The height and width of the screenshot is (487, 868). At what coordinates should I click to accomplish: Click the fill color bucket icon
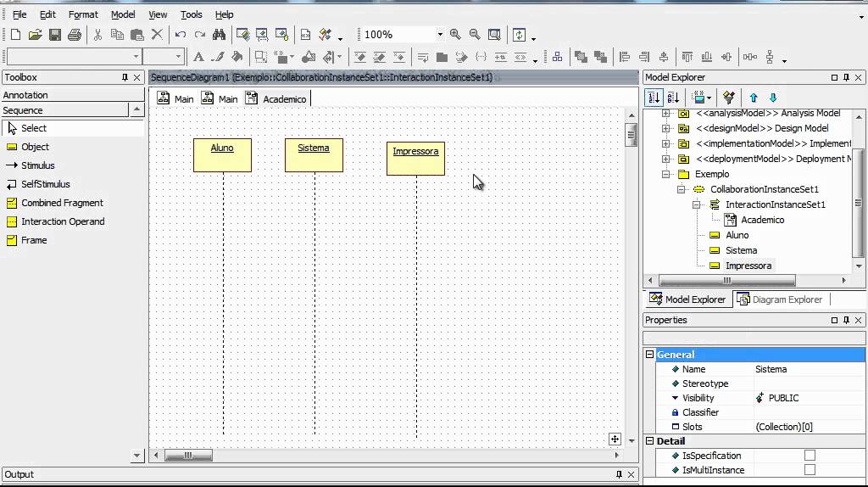(x=237, y=57)
